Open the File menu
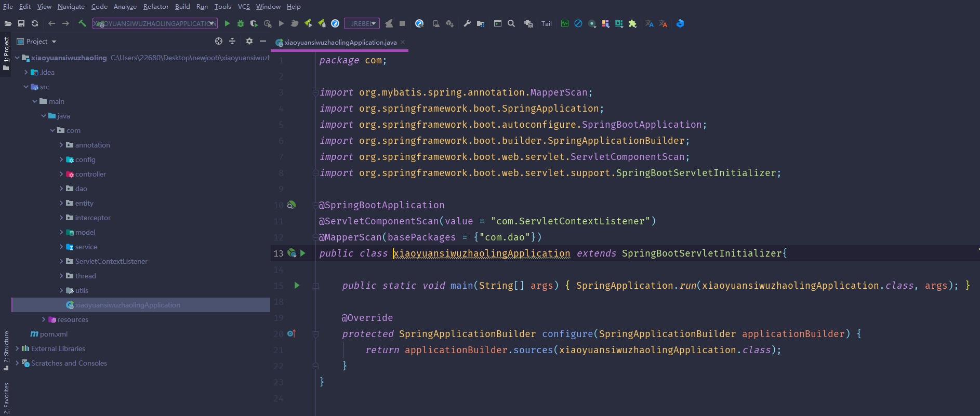Screen dimensions: 980x416 pos(8,6)
